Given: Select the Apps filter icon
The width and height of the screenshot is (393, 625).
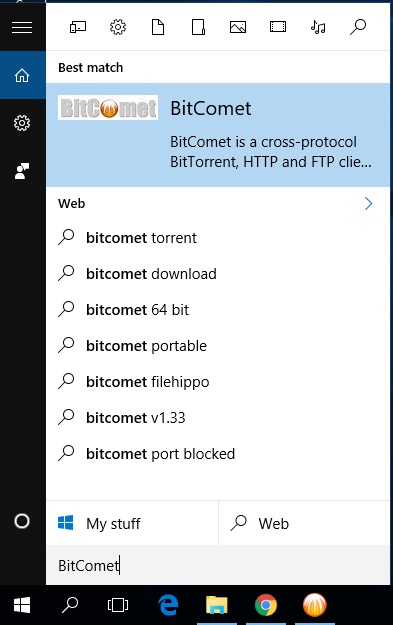Looking at the screenshot, I should [78, 27].
